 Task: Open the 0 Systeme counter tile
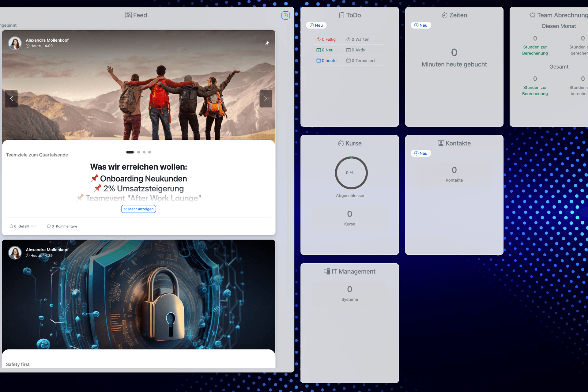[x=350, y=294]
